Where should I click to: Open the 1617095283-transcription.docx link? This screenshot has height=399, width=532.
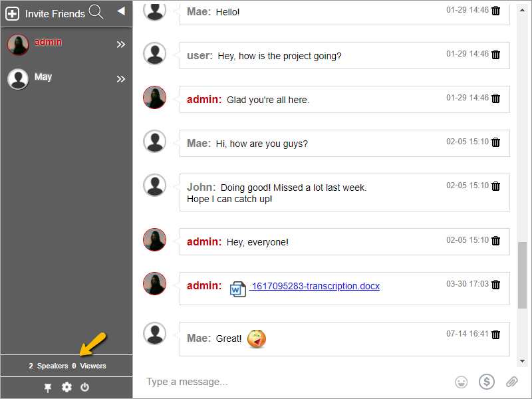click(x=315, y=286)
